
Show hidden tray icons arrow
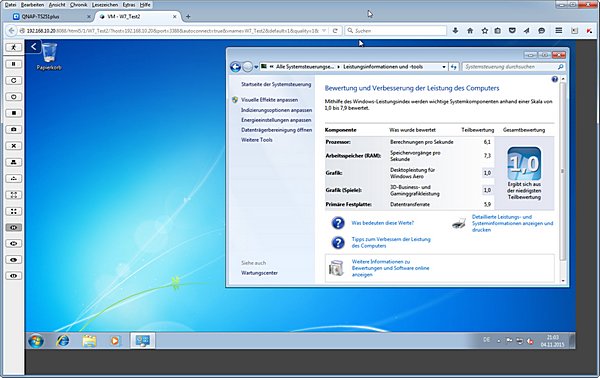coord(498,341)
